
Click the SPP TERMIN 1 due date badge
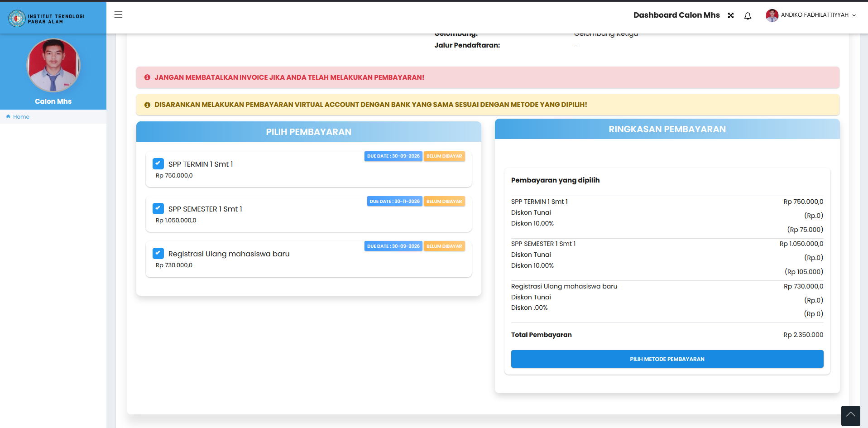pyautogui.click(x=393, y=156)
